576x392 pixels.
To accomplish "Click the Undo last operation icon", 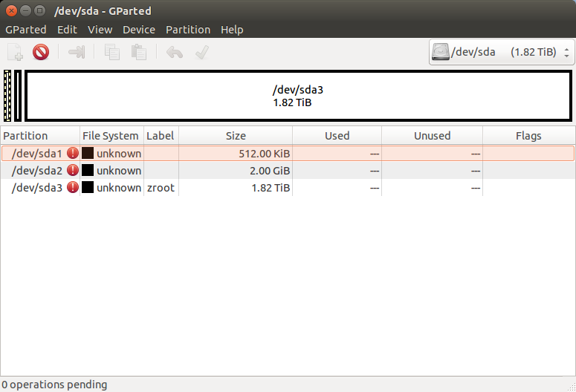I will click(x=175, y=52).
